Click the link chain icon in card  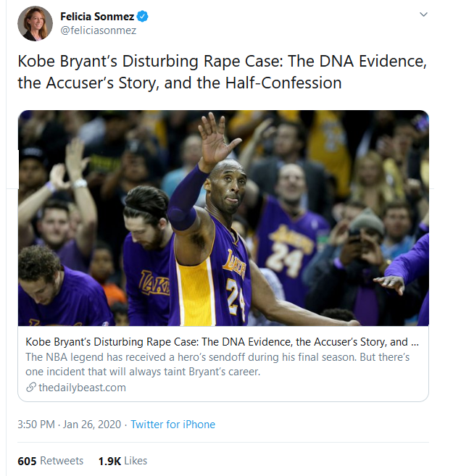30,388
